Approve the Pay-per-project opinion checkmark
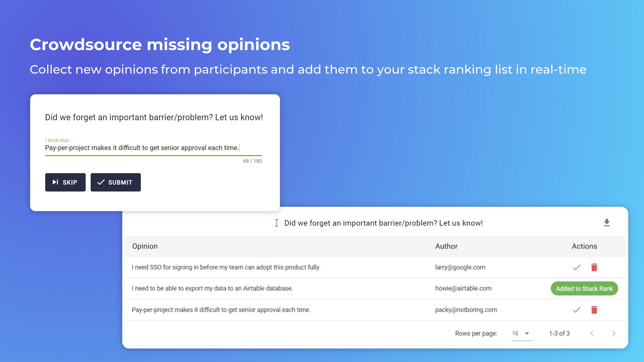Screen dimensions: 644x362 [577, 310]
